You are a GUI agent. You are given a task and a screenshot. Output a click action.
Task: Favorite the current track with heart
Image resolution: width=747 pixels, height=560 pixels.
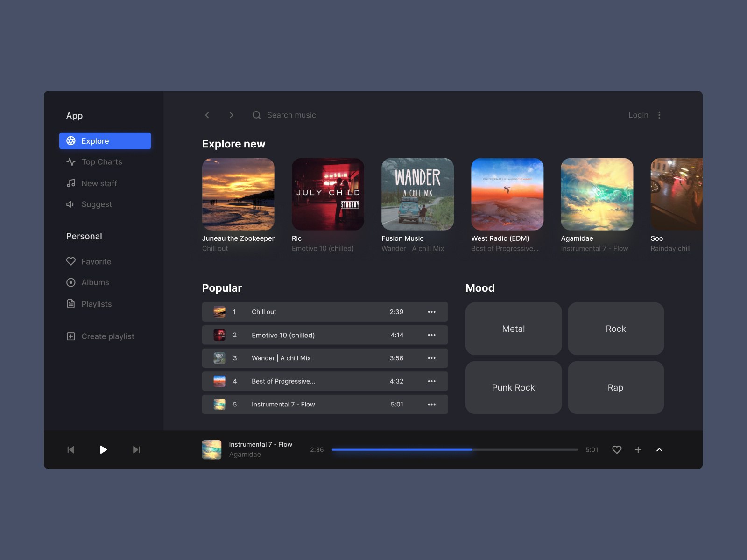tap(617, 450)
